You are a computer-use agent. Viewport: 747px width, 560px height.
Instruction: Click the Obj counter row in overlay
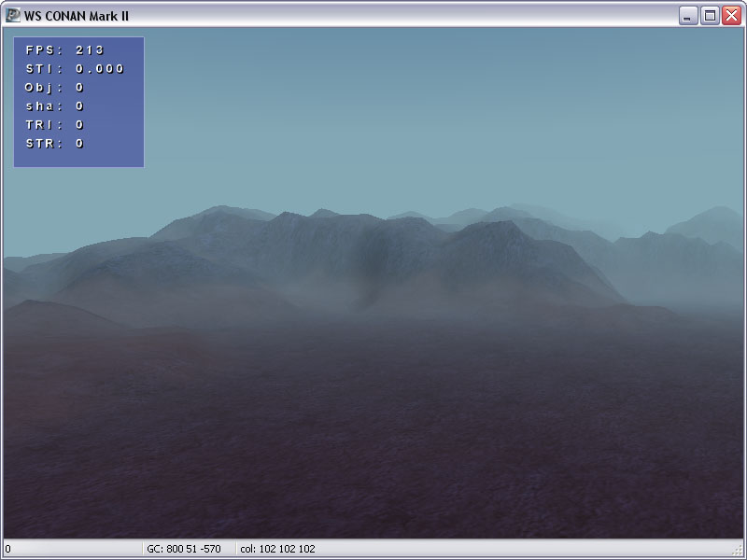[54, 88]
